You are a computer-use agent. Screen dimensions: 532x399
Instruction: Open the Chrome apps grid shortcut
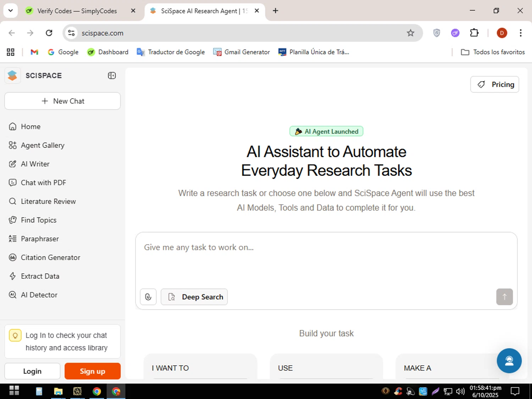pos(11,52)
